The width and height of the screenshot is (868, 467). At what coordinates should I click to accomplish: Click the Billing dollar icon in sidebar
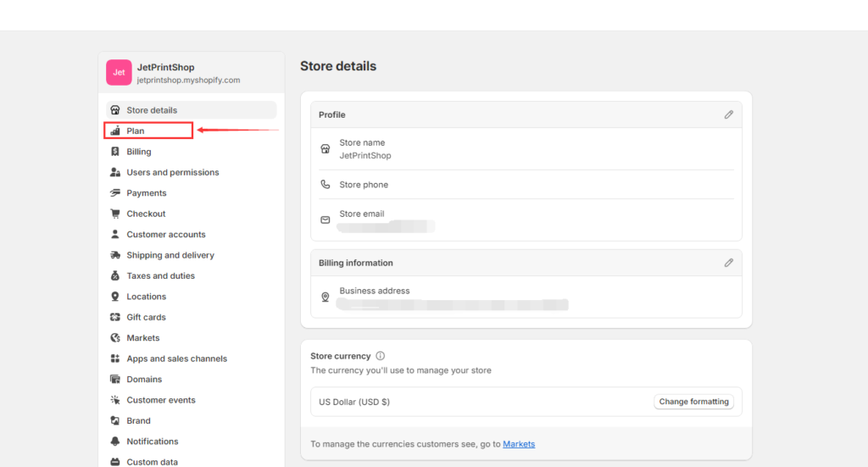tap(115, 152)
